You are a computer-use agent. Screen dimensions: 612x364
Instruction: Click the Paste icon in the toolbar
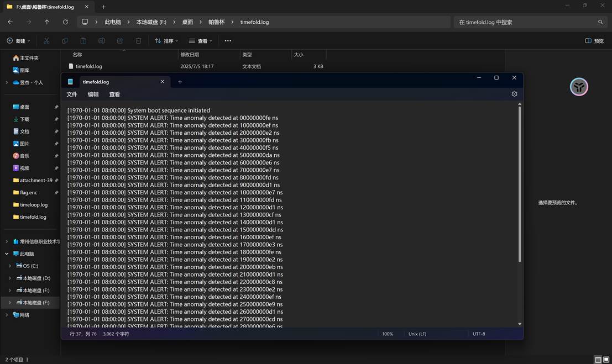pos(83,40)
